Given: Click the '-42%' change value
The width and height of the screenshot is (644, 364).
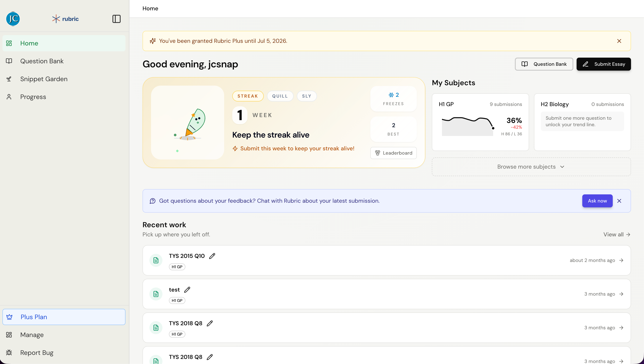Looking at the screenshot, I should coord(516,127).
